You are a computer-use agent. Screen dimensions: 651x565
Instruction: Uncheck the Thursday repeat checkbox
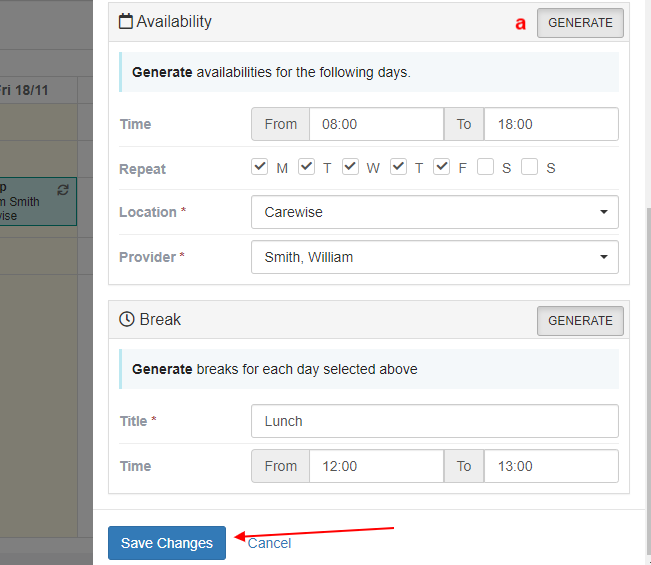tap(398, 167)
